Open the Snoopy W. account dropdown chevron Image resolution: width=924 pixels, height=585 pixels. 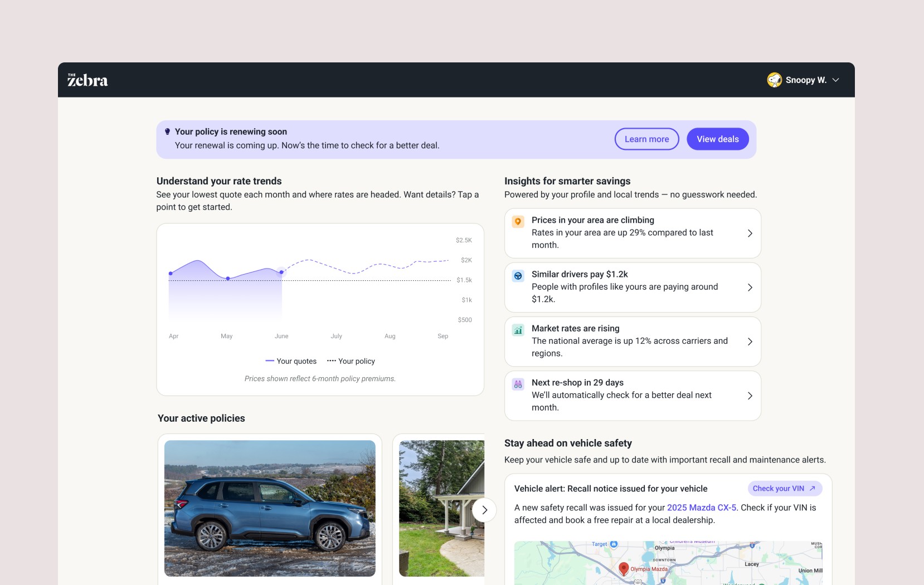pyautogui.click(x=835, y=80)
